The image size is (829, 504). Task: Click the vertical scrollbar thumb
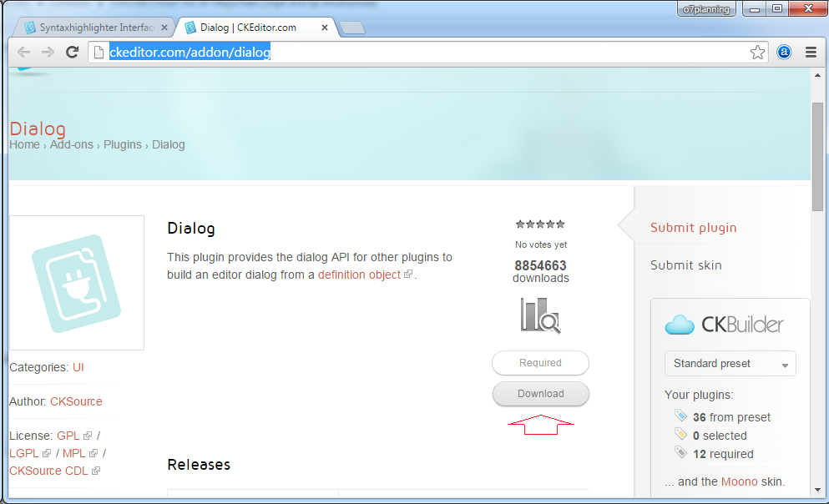click(817, 157)
